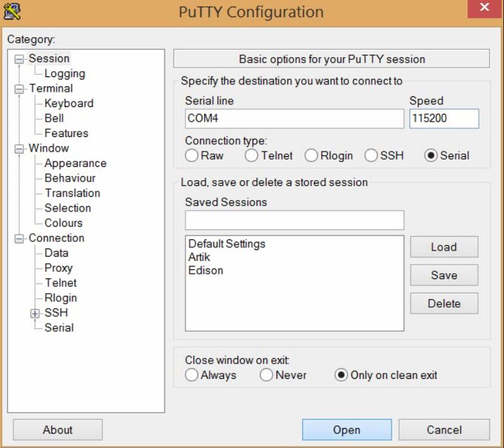Open the Appearance settings page

76,163
